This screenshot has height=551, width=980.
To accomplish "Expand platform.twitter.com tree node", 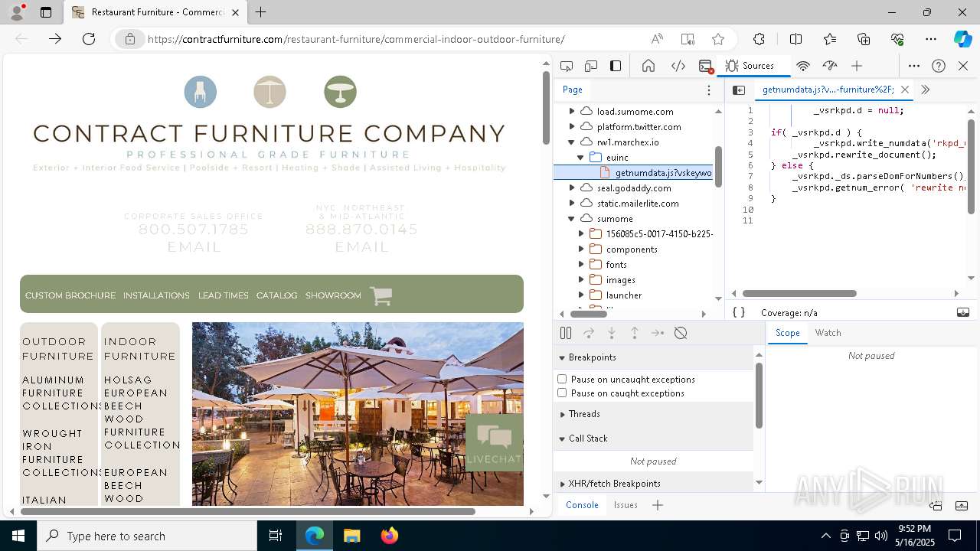I will coord(571,126).
